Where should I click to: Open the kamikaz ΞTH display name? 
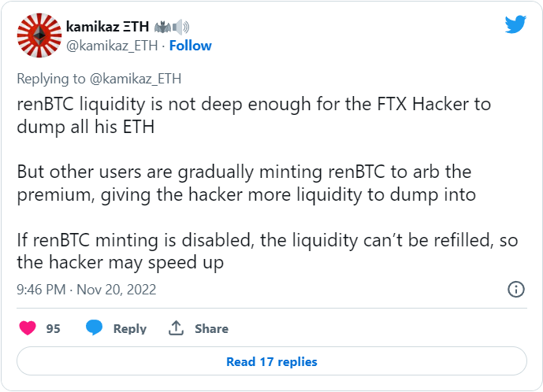click(x=107, y=27)
